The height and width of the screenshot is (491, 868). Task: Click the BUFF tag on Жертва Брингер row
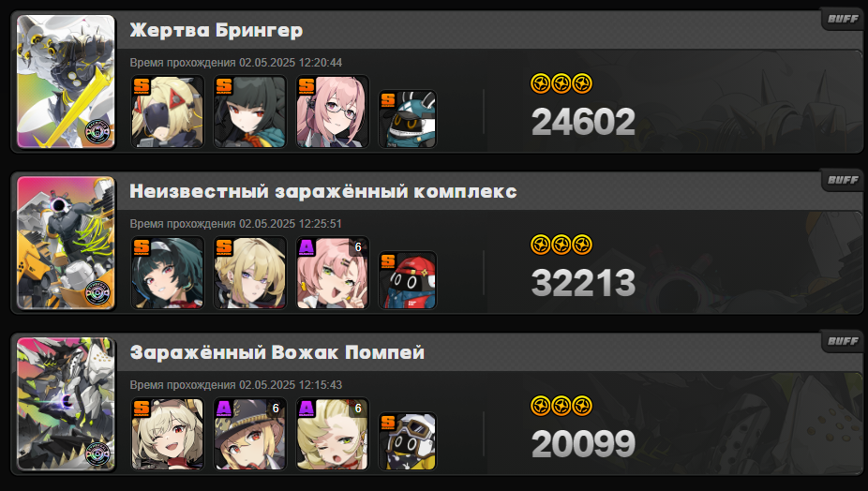coord(843,19)
